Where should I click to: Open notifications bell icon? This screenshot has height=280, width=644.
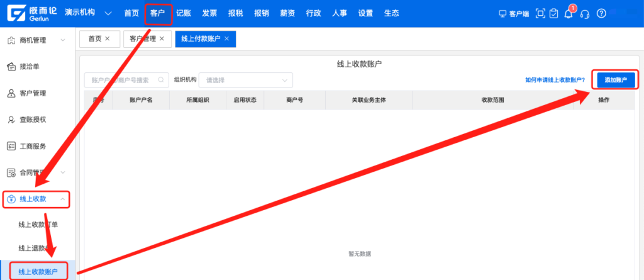569,14
